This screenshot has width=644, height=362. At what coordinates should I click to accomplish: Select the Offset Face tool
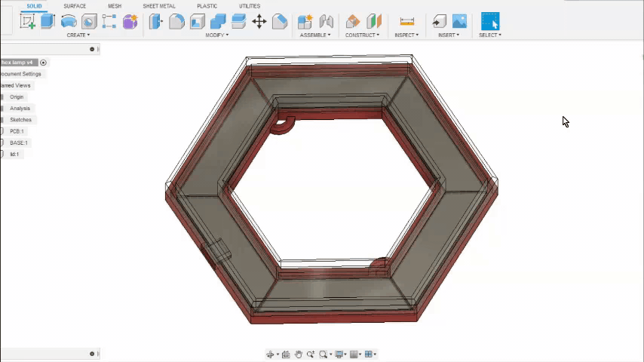238,21
